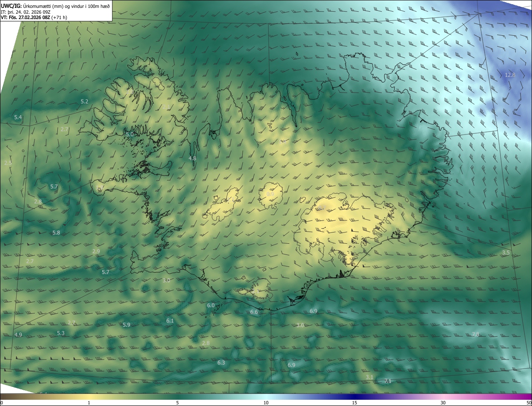Click the 3.5 value label on the map
This screenshot has width=532, height=406.
pos(506,252)
